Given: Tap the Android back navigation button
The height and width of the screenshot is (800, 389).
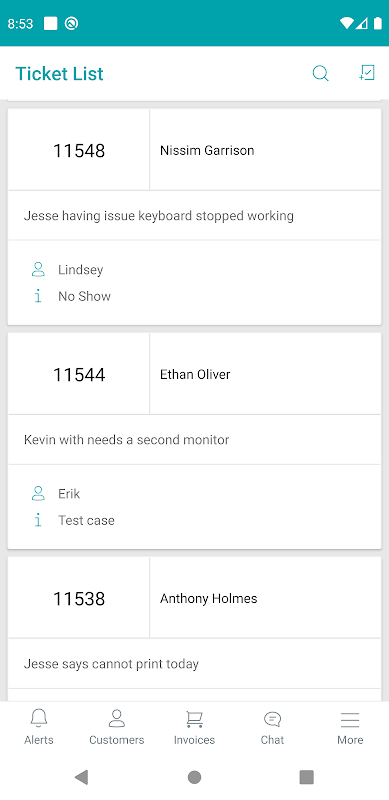Looking at the screenshot, I should pos(81,777).
